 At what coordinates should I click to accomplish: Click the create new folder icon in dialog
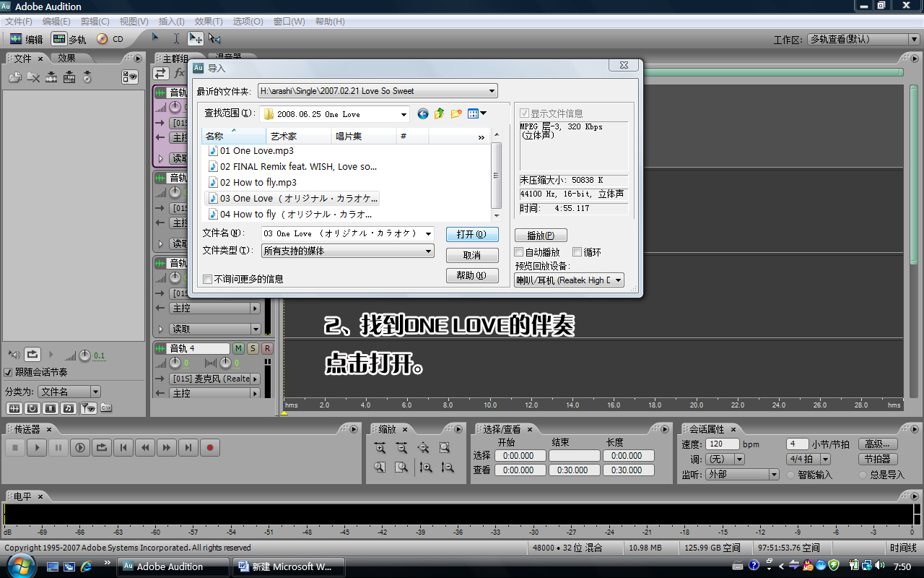(x=456, y=113)
